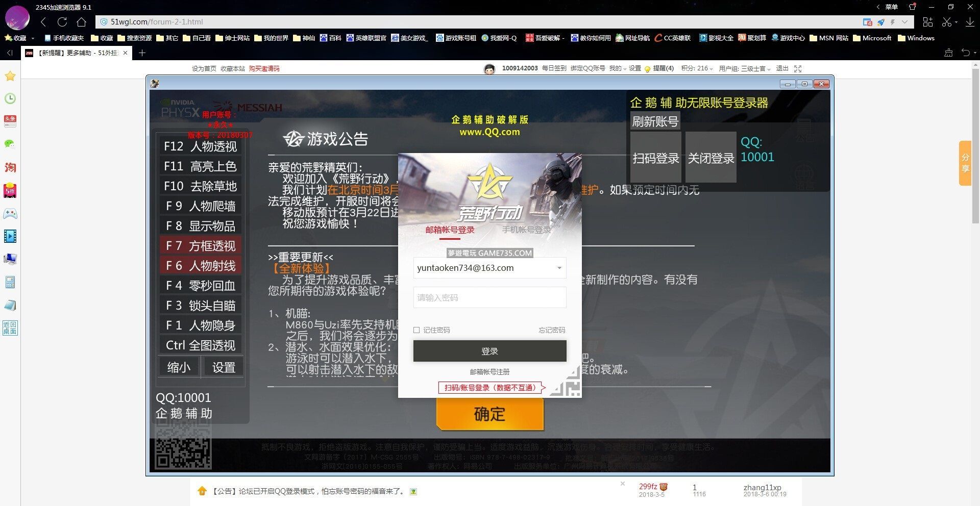Open the WeChat sidebar icon
Screen dimensions: 980x506
click(x=10, y=144)
